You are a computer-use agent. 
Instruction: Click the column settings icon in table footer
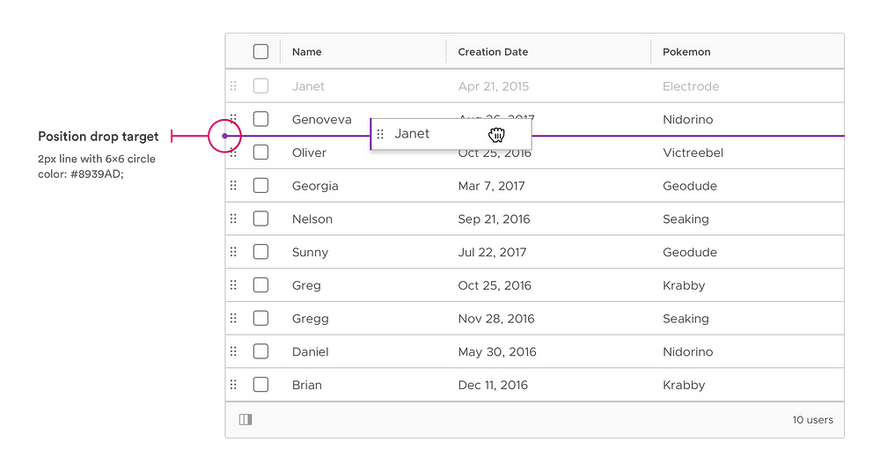click(245, 420)
